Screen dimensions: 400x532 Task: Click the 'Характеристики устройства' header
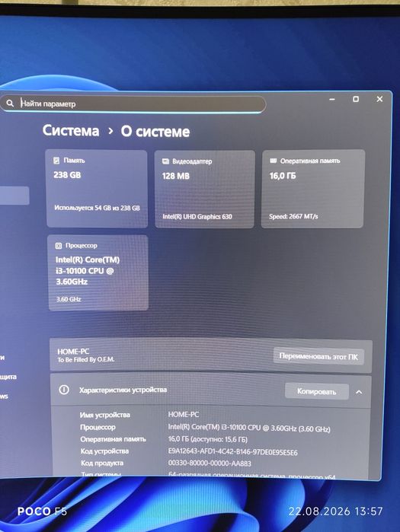[123, 390]
